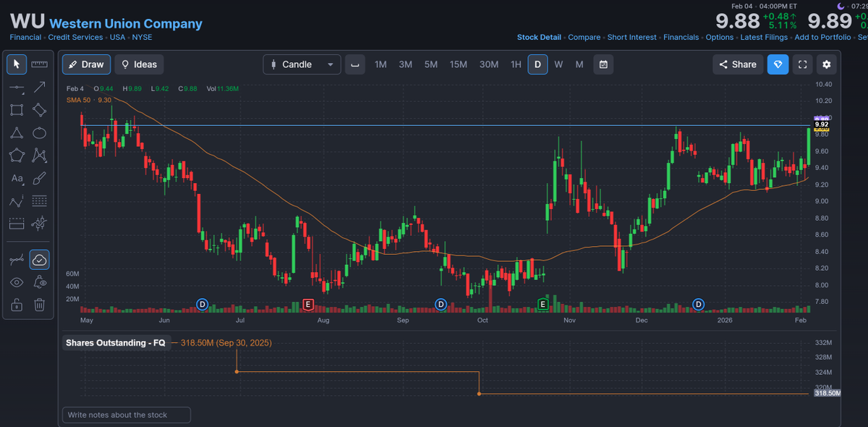Click the dividend D marker in December
The width and height of the screenshot is (868, 427).
(699, 304)
